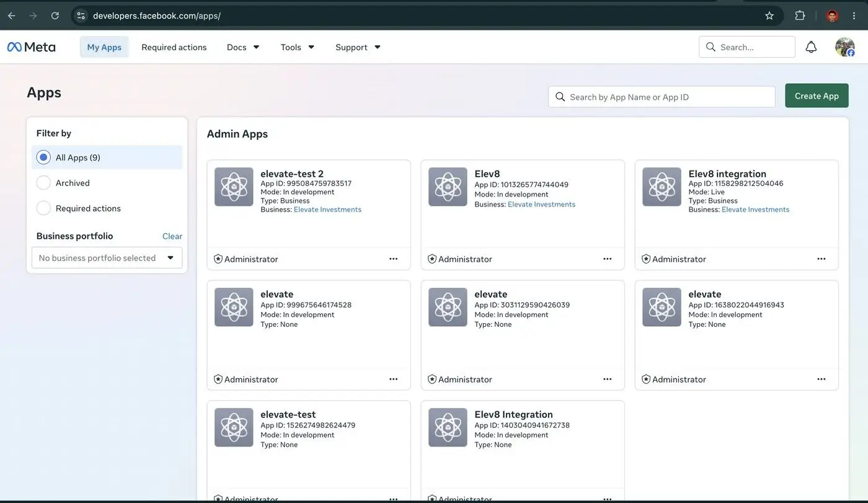Open more options for Elev8 card
This screenshot has width=868, height=503.
608,259
